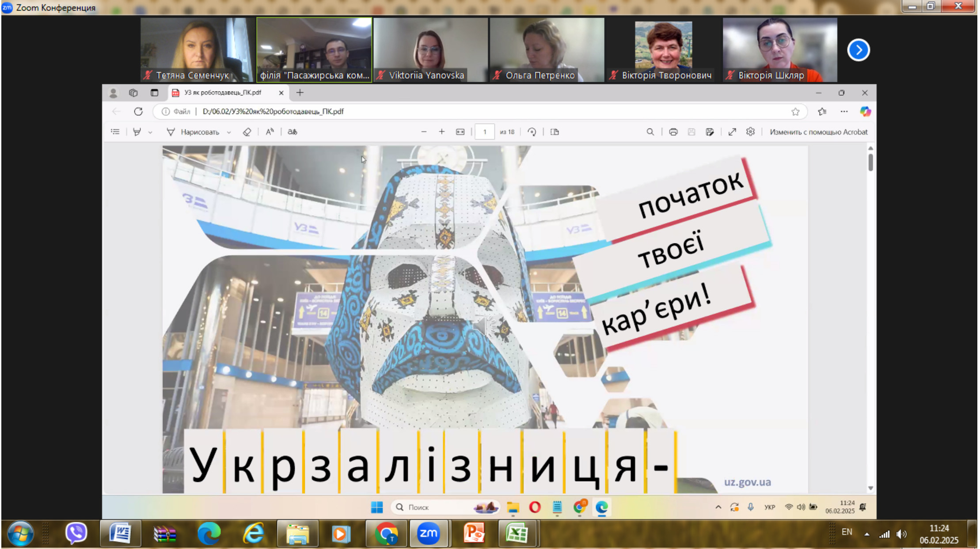Click the translate icon in PDF toolbar

coord(292,132)
